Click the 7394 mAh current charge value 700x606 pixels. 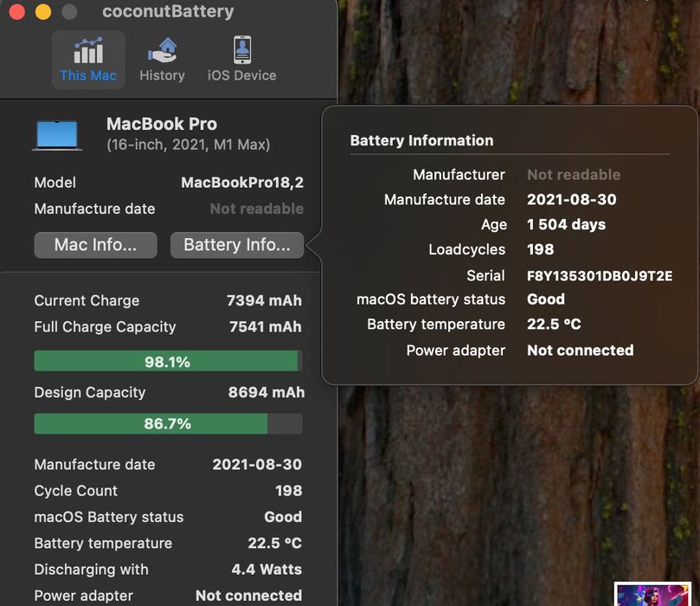tap(264, 300)
